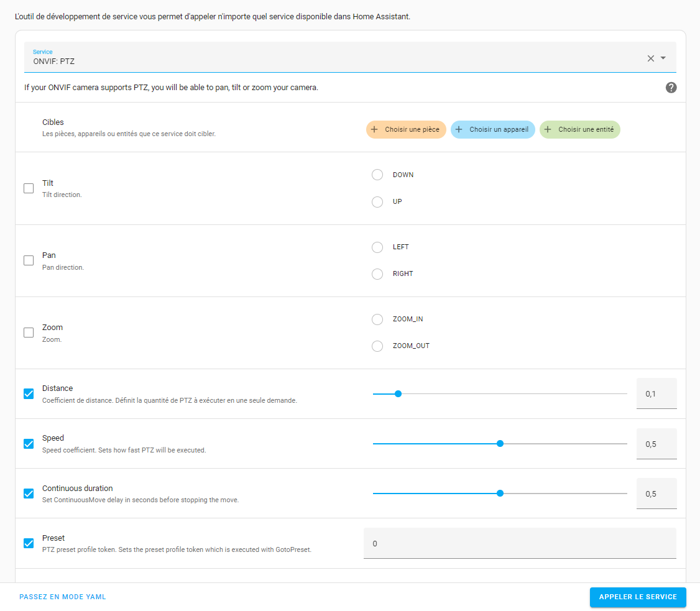Click the Cibles heading text
This screenshot has height=611, width=700.
click(x=53, y=122)
